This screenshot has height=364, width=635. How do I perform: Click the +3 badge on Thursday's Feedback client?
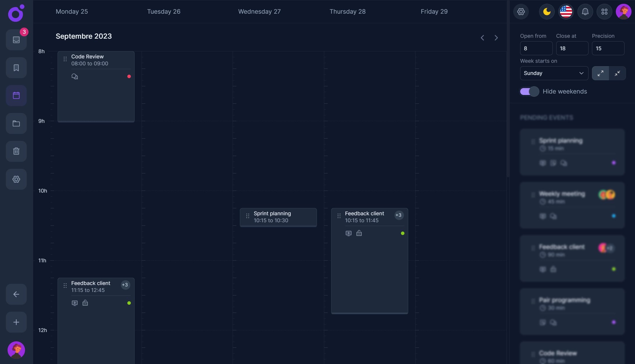[x=399, y=215]
